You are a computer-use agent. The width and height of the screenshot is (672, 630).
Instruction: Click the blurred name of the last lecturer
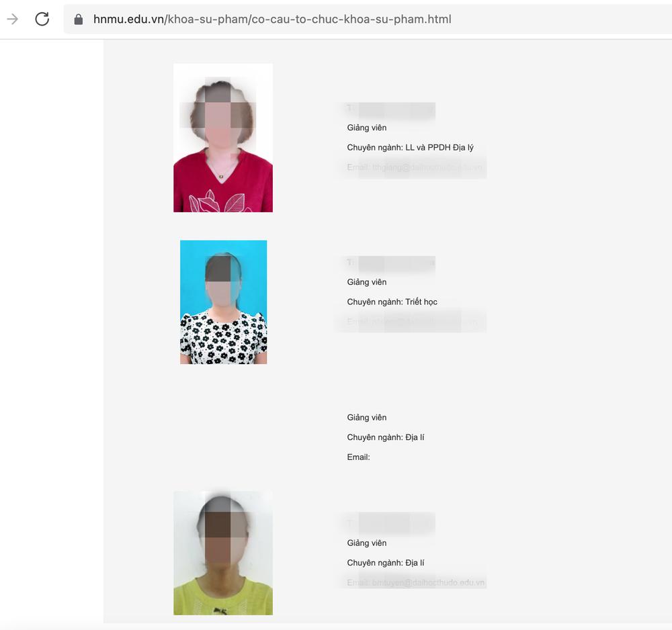[x=391, y=523]
